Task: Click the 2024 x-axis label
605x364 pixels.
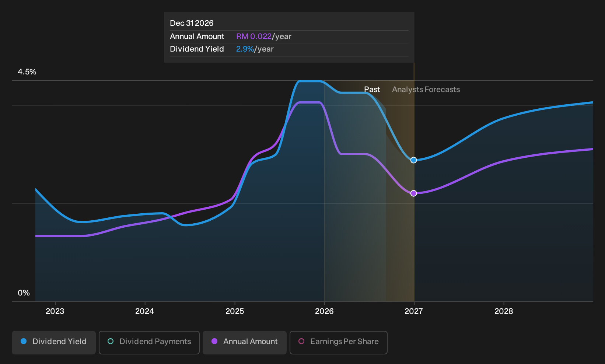Action: point(144,311)
